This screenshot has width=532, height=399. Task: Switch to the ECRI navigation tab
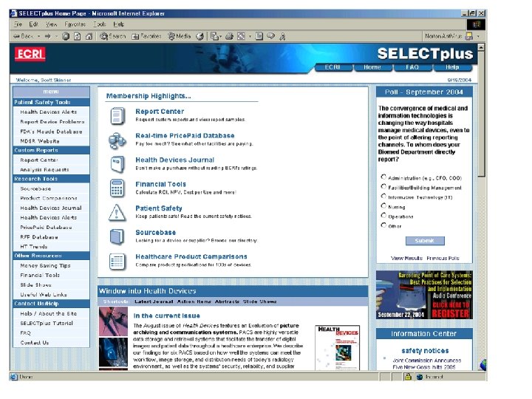point(332,67)
